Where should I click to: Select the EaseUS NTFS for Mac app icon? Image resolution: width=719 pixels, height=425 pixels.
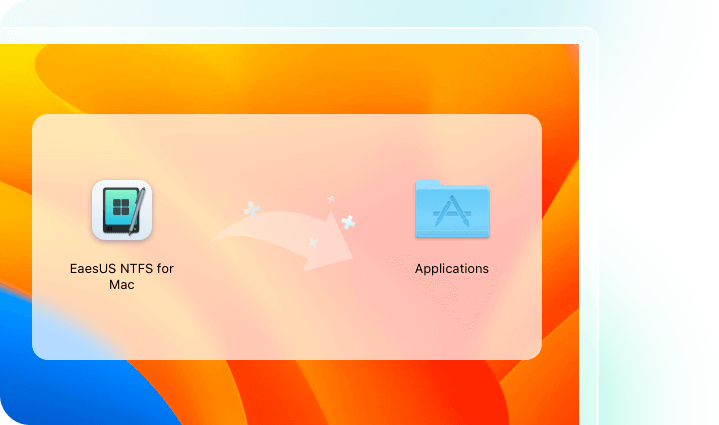pos(121,210)
